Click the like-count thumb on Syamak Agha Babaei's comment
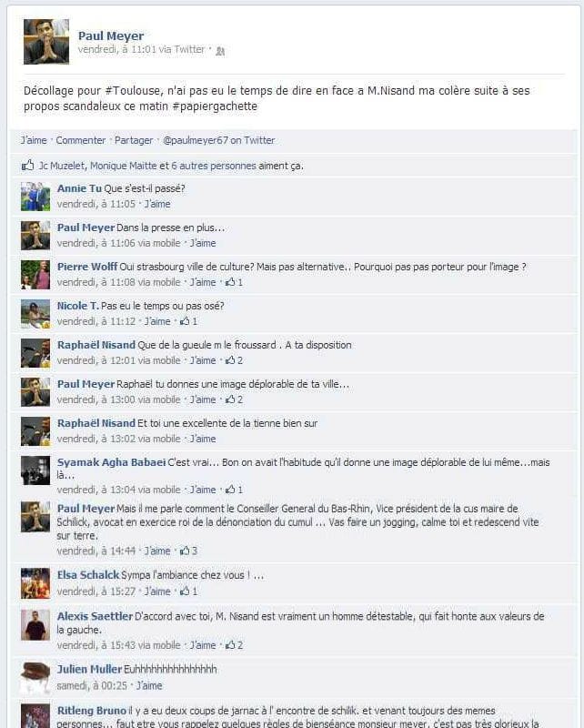 pos(230,490)
